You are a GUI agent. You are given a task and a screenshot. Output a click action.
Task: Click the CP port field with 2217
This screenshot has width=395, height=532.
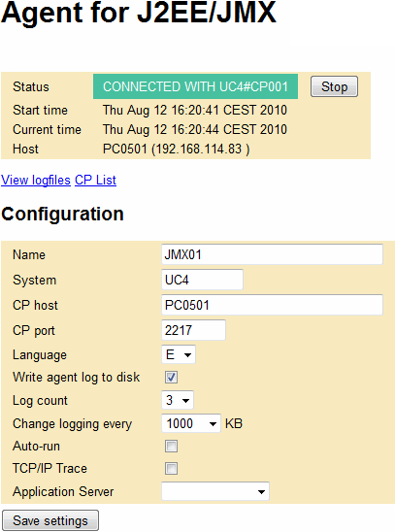[193, 330]
